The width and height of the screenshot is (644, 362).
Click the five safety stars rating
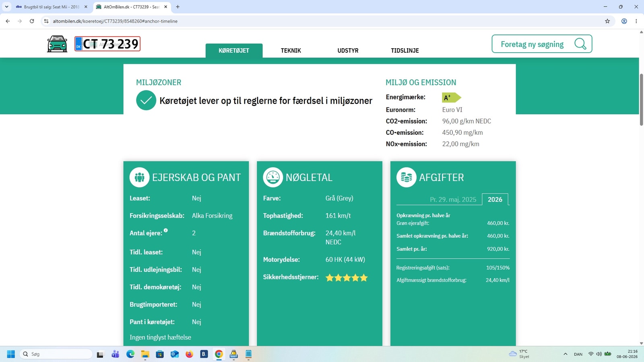click(x=347, y=278)
